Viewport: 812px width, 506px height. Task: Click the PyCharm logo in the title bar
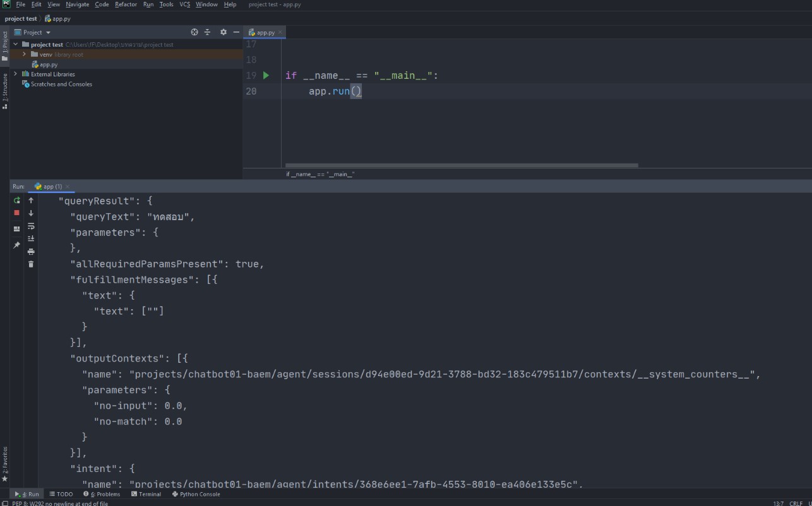click(6, 4)
